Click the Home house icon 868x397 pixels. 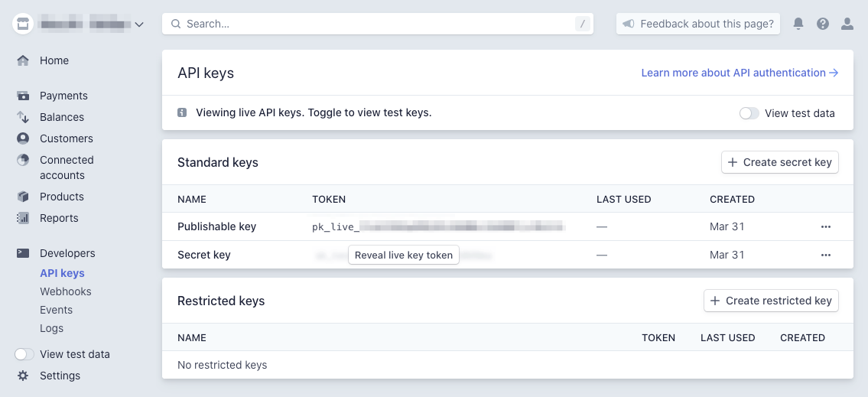point(23,60)
